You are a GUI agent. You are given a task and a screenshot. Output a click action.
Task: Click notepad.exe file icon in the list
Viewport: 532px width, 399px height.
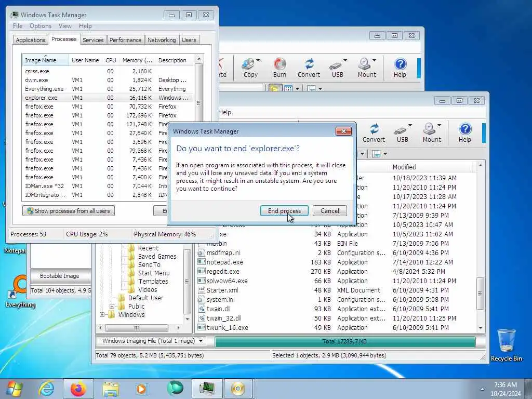202,262
